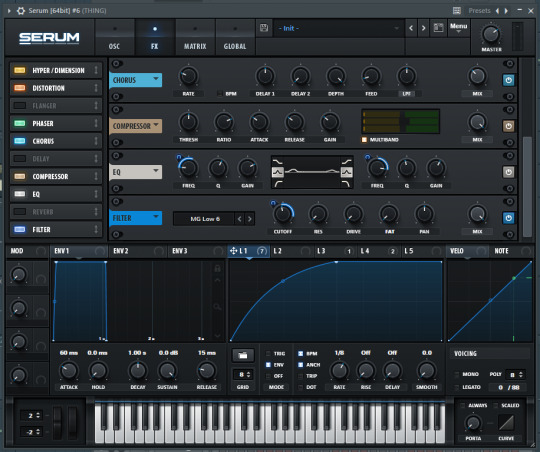Click the SERUM logo
The width and height of the screenshot is (540, 452).
(49, 38)
